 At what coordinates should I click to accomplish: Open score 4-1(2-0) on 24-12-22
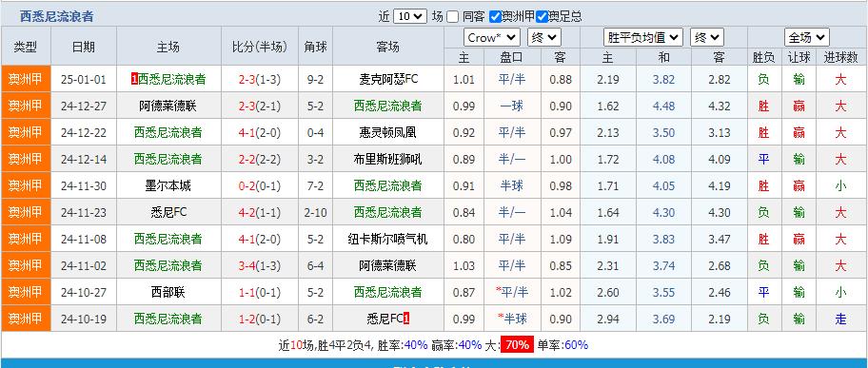[x=260, y=132]
